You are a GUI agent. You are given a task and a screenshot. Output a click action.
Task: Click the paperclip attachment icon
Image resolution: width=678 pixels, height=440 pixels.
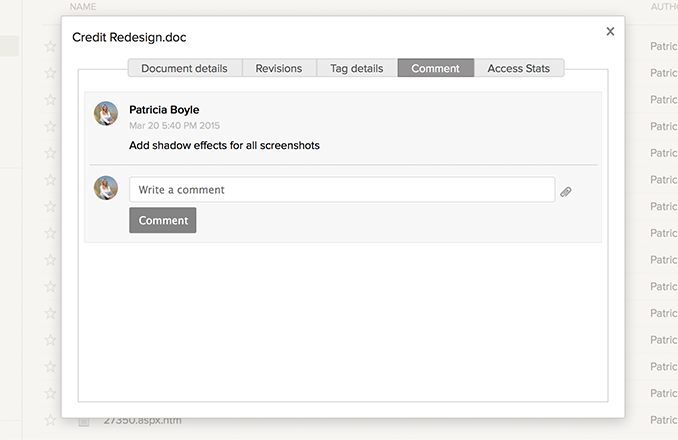[x=566, y=191]
